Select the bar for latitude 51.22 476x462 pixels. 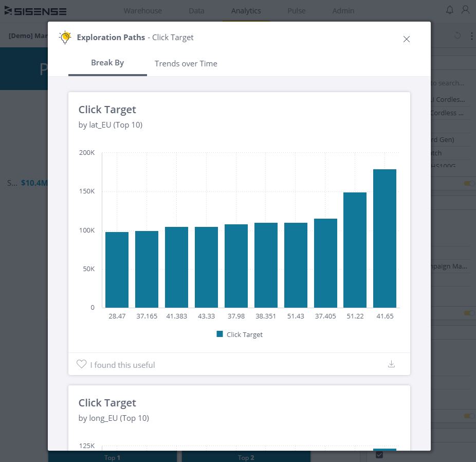pos(355,250)
